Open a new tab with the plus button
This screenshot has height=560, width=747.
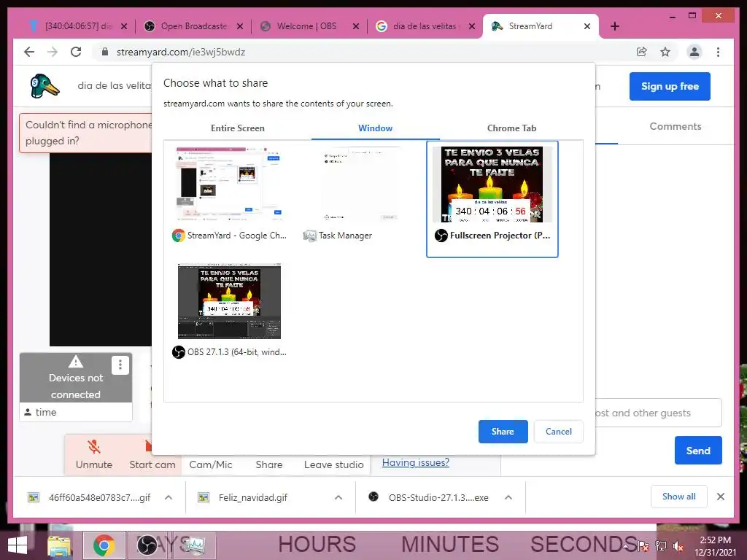(x=614, y=26)
